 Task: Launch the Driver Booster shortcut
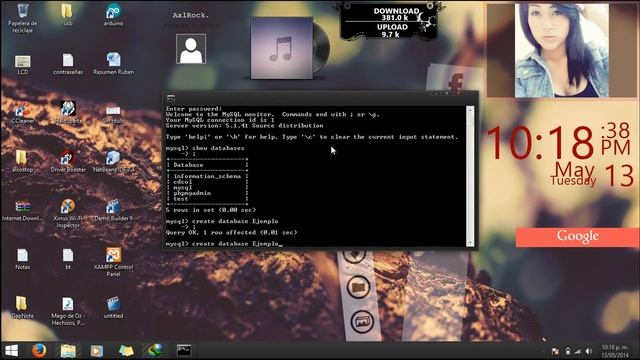pyautogui.click(x=68, y=161)
